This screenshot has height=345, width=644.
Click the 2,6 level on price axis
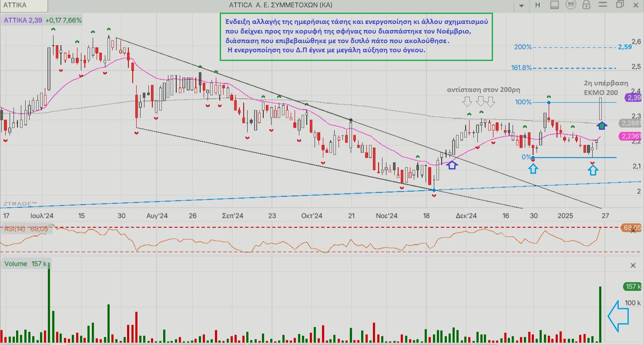[636, 42]
